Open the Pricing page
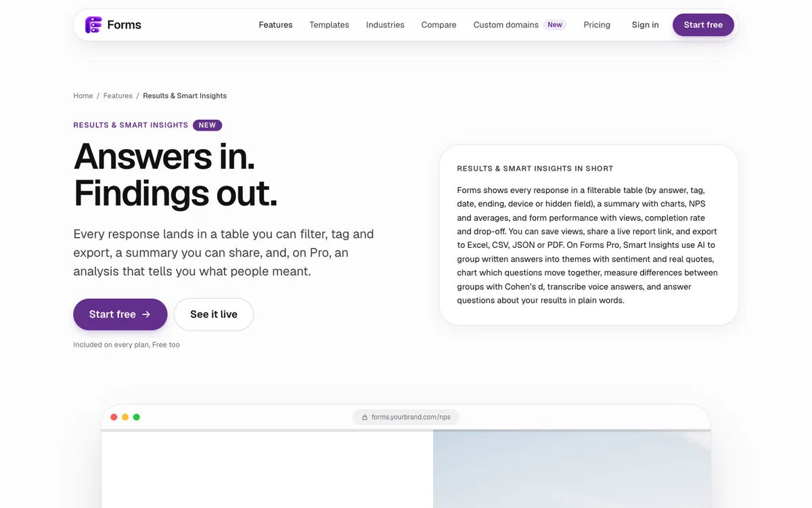This screenshot has width=812, height=508. (597, 25)
